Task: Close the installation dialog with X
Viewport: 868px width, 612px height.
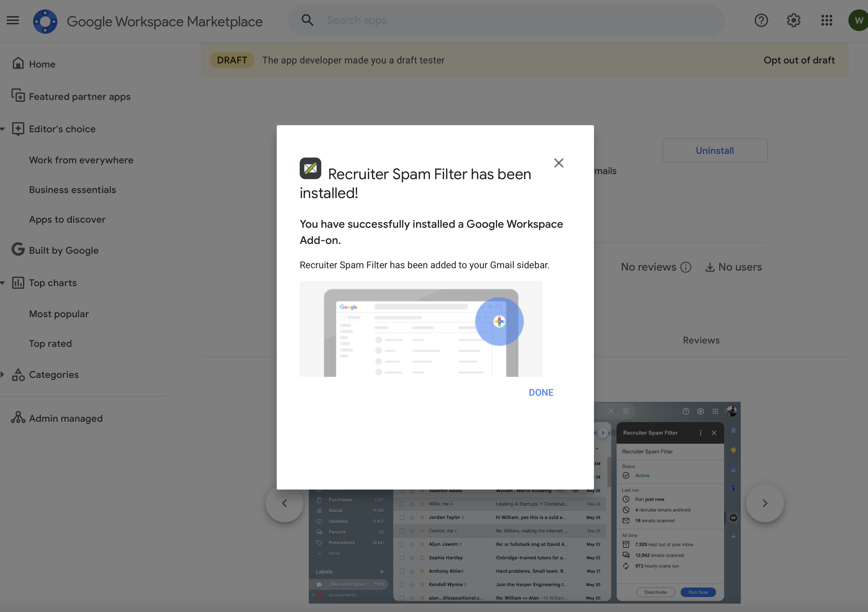Action: point(559,163)
